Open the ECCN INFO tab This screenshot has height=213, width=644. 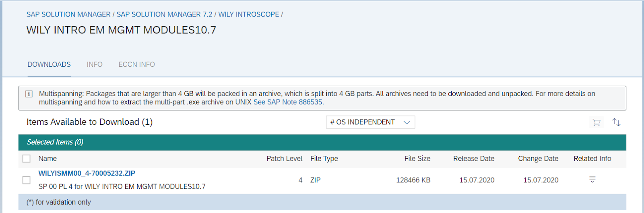(136, 64)
